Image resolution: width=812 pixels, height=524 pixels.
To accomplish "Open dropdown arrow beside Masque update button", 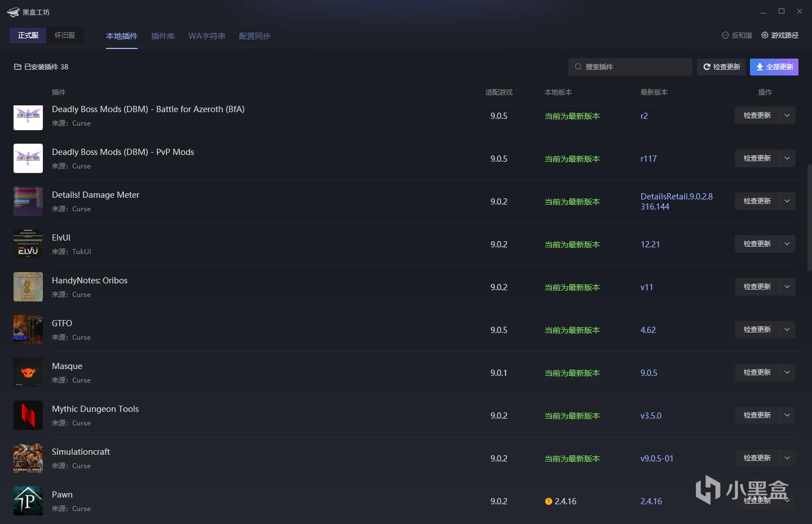I will [x=787, y=372].
